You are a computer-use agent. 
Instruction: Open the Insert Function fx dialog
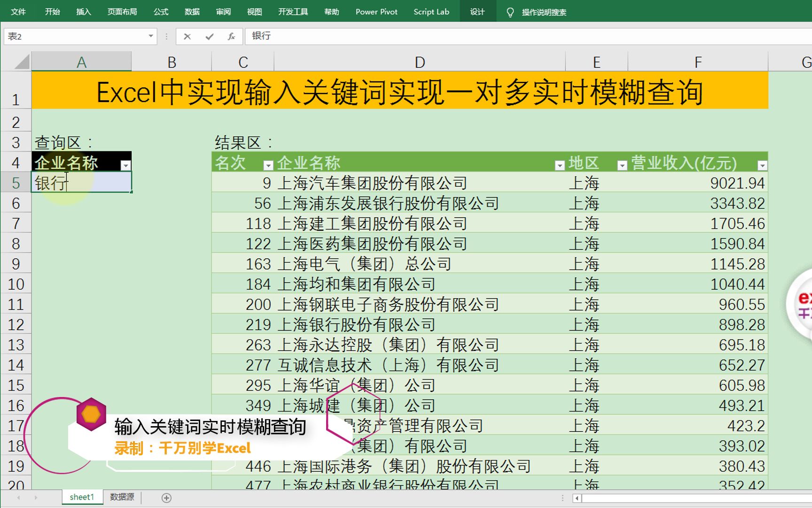pos(231,36)
